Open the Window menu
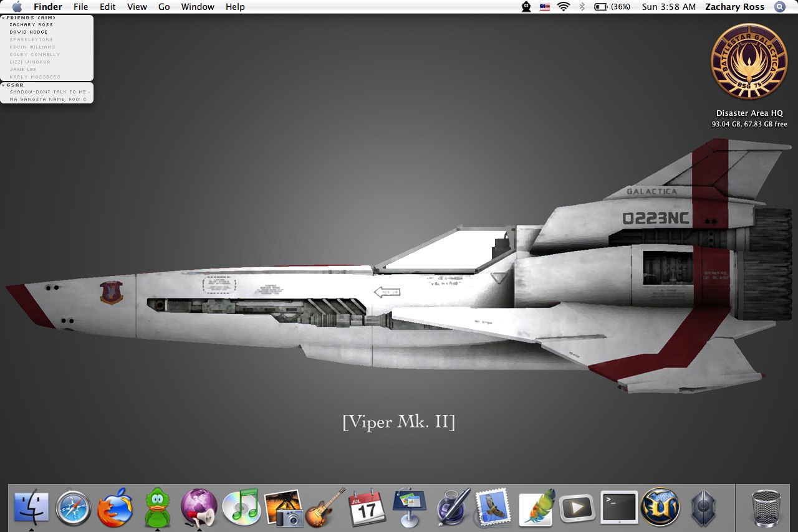The width and height of the screenshot is (798, 532). (198, 7)
